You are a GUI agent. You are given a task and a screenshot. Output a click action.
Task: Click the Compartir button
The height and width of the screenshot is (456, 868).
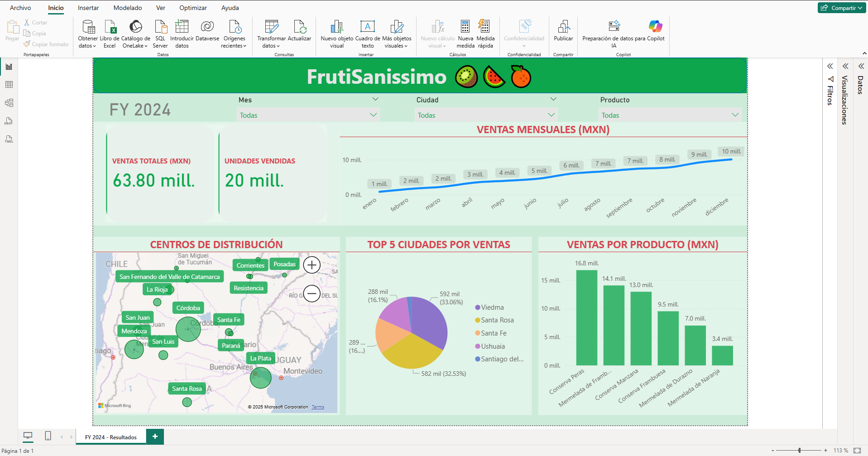841,8
